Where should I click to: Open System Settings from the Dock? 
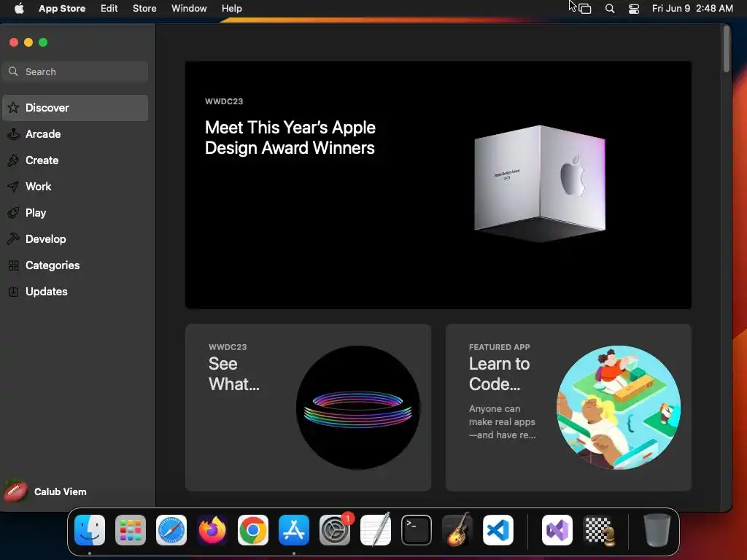335,529
